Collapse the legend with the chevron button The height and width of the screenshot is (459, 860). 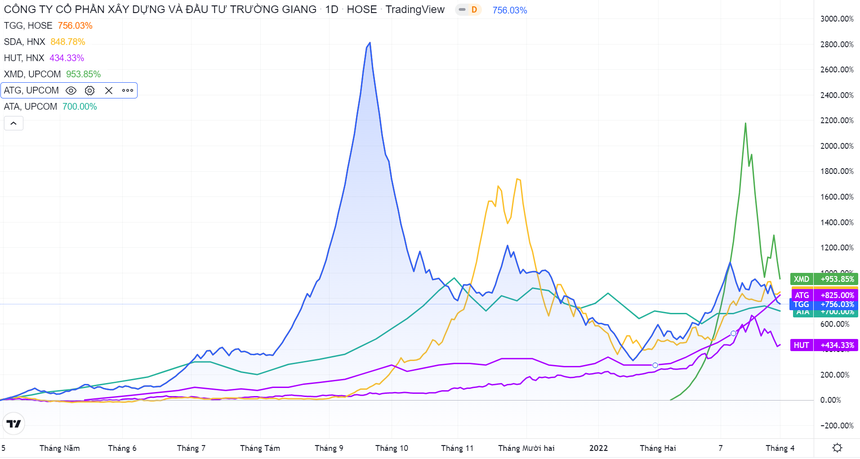(13, 123)
